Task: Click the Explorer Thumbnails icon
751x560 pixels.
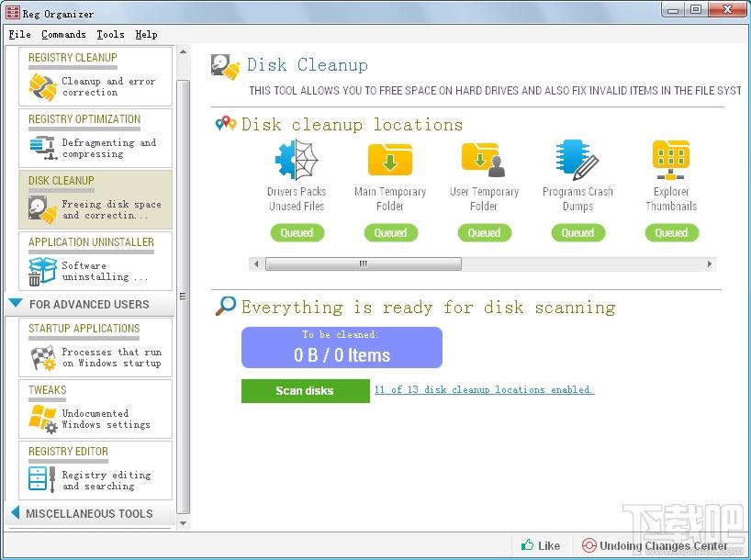Action: tap(671, 160)
